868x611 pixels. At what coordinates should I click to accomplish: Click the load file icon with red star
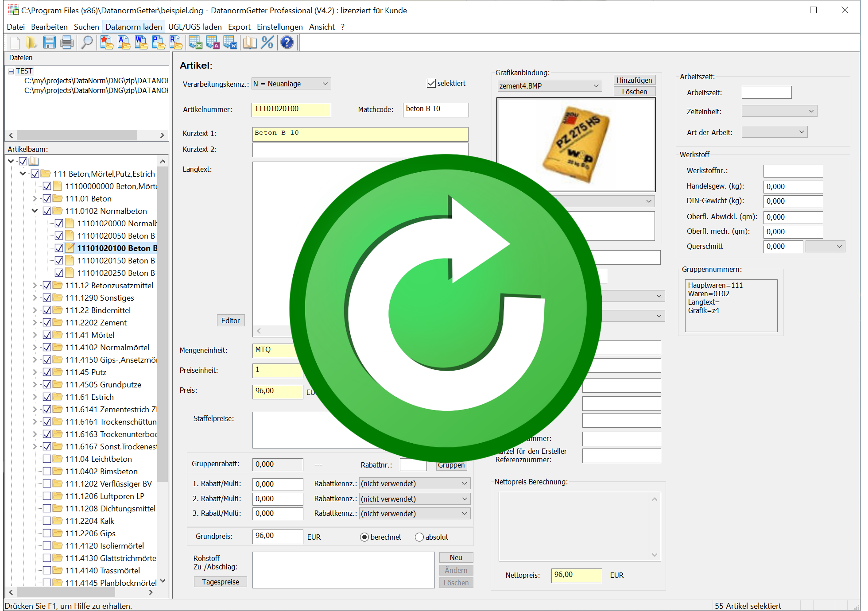[x=107, y=43]
